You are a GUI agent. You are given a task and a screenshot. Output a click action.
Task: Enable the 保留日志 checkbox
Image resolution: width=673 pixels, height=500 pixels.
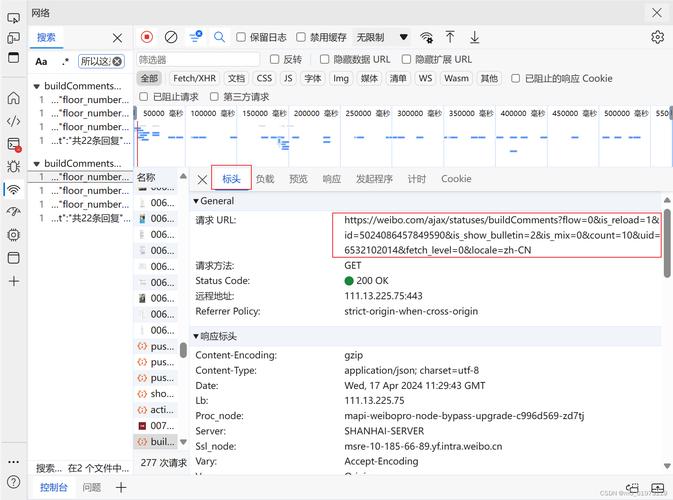[x=241, y=37]
